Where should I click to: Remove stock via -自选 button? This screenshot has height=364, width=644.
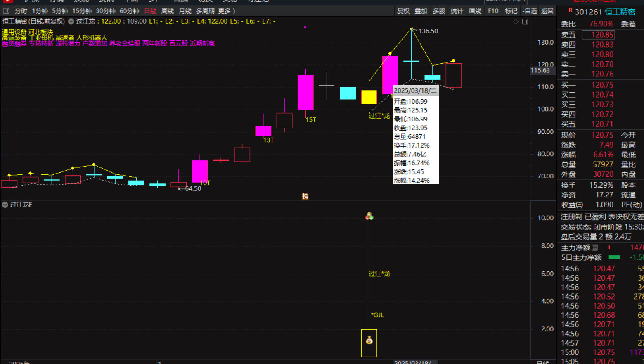tap(529, 11)
